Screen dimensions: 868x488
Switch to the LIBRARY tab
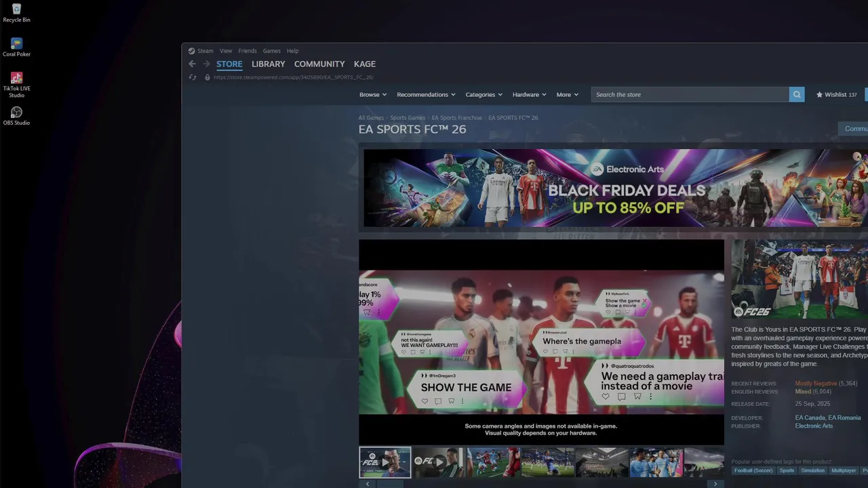click(x=269, y=64)
